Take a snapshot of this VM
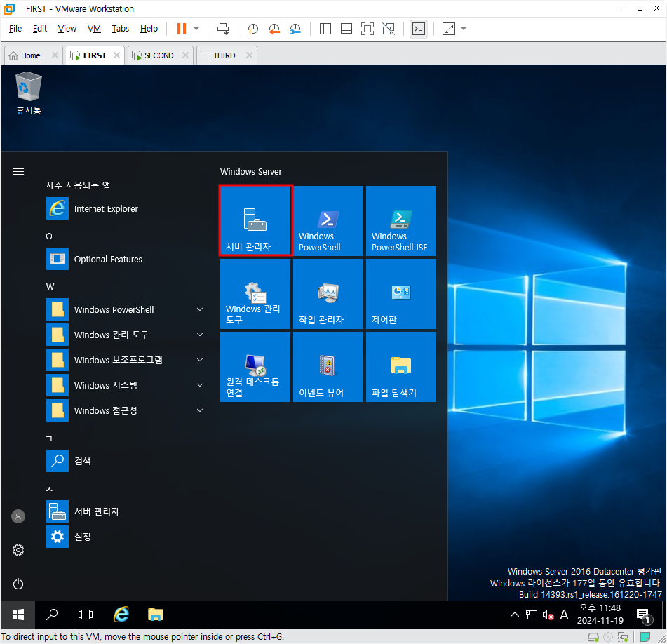The width and height of the screenshot is (667, 644). (x=252, y=29)
